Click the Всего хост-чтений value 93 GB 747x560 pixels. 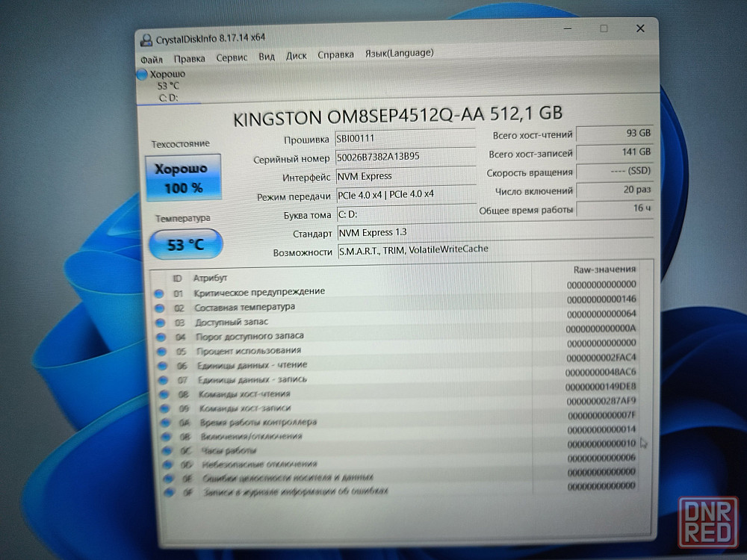(x=614, y=134)
